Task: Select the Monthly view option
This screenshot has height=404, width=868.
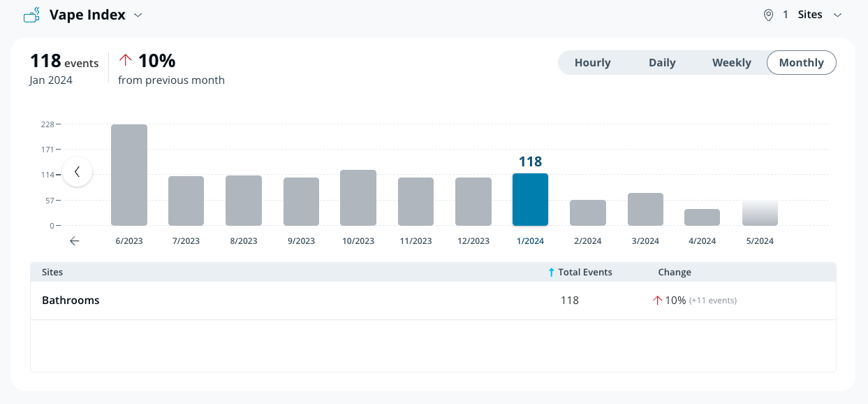Action: (801, 62)
